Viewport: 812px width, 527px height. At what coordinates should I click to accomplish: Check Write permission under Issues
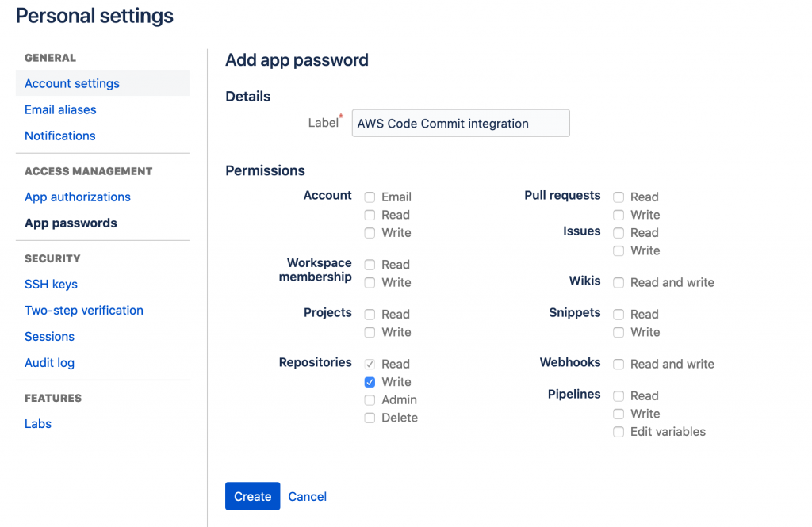point(619,250)
